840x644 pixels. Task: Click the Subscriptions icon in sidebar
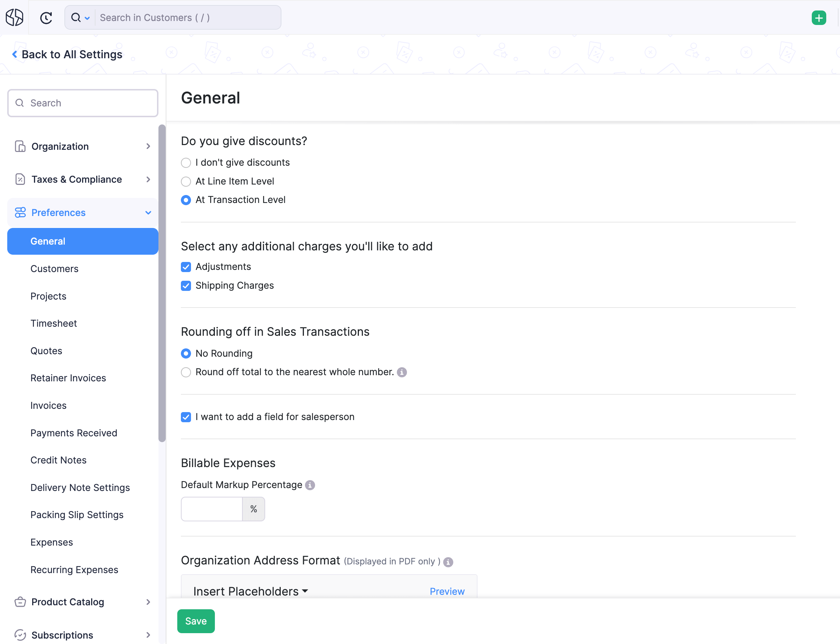tap(20, 635)
